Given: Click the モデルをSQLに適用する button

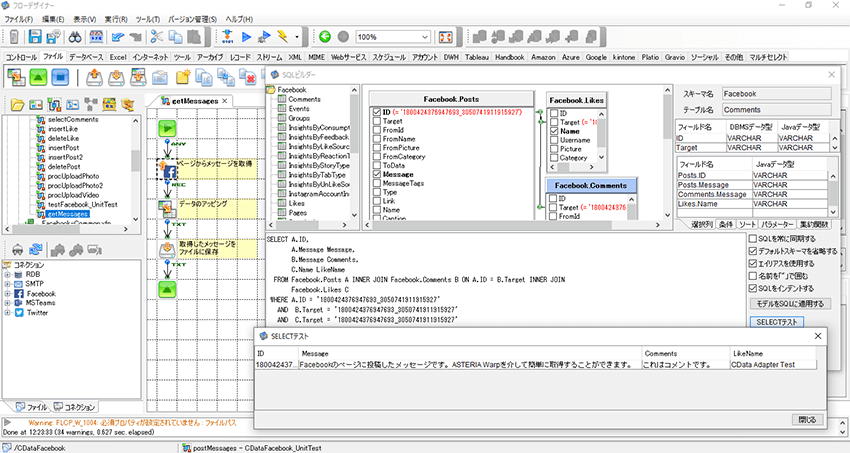Looking at the screenshot, I should 790,304.
